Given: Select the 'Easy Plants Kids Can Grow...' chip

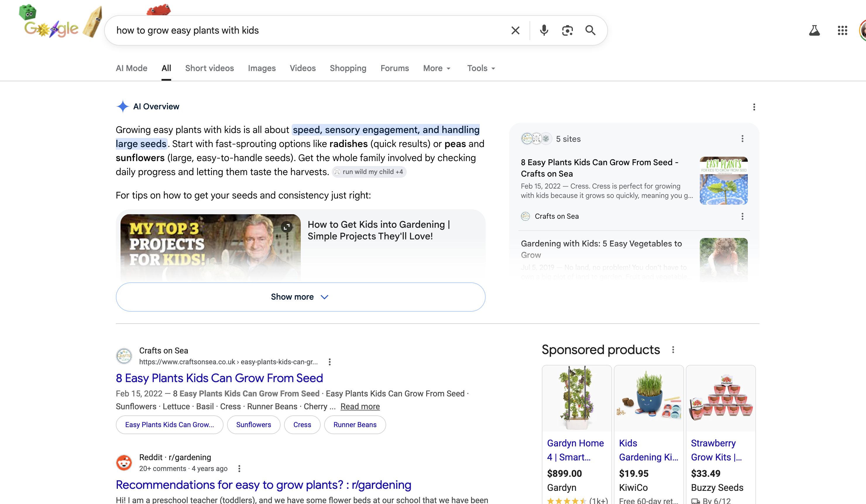Looking at the screenshot, I should coord(169,425).
